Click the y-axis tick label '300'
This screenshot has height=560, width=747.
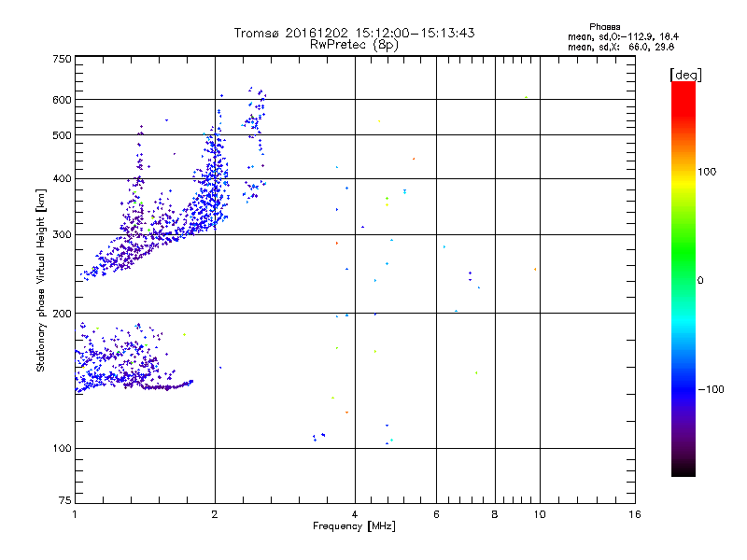(62, 235)
